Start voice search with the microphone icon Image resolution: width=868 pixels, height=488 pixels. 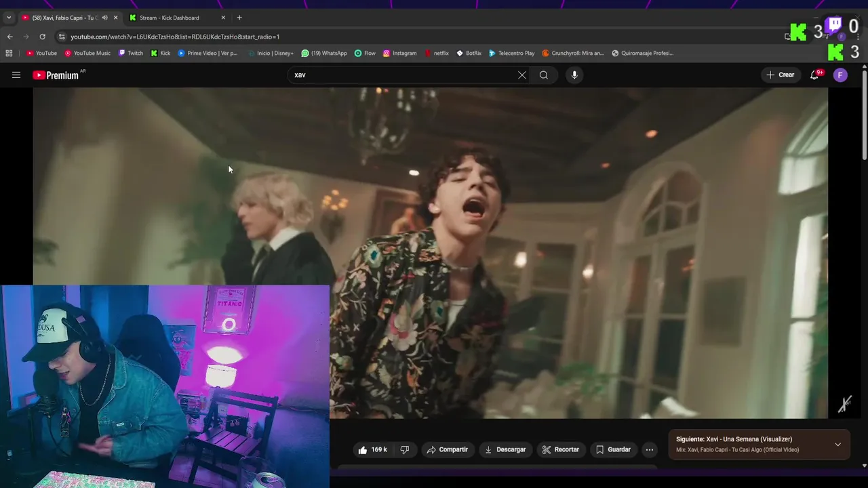click(x=574, y=75)
